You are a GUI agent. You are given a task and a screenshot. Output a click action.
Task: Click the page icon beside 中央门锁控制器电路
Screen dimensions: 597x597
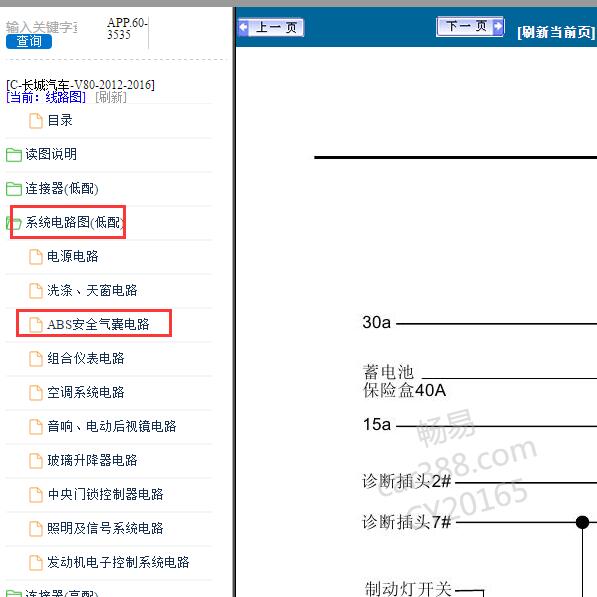coord(36,495)
